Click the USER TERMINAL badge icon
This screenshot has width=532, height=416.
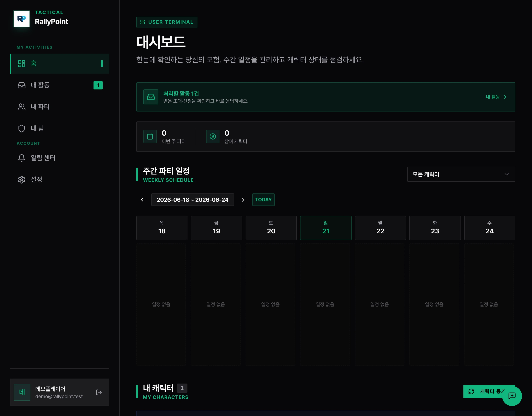[x=143, y=22]
